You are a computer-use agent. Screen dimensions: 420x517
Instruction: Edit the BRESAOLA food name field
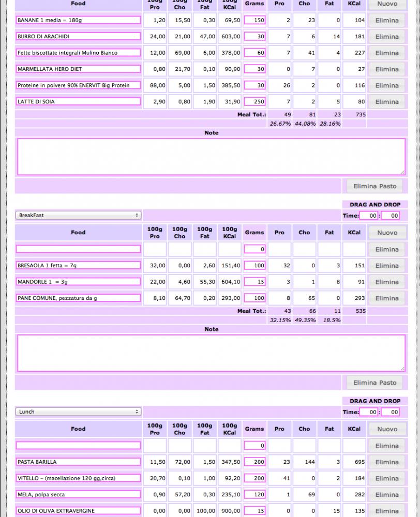click(x=79, y=265)
